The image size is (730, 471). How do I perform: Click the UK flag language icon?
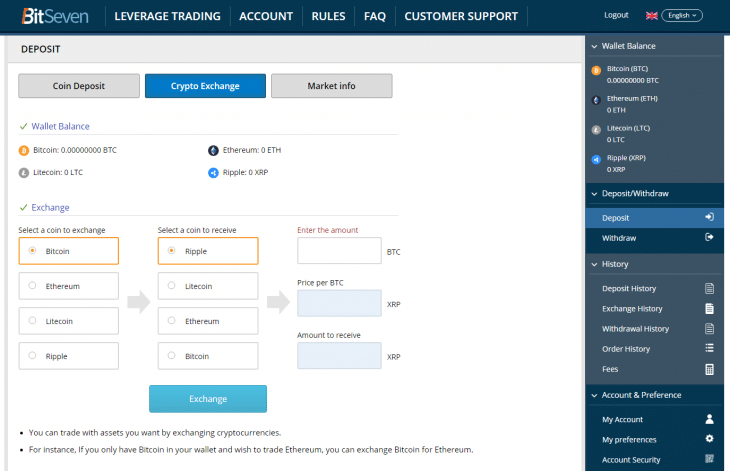tap(651, 16)
